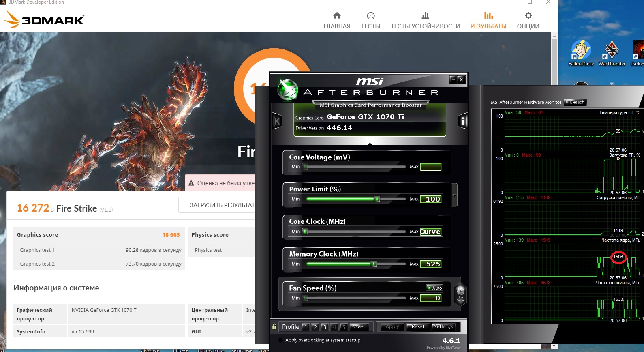Click the Graphics score value 18 665
644x352 pixels.
(171, 235)
